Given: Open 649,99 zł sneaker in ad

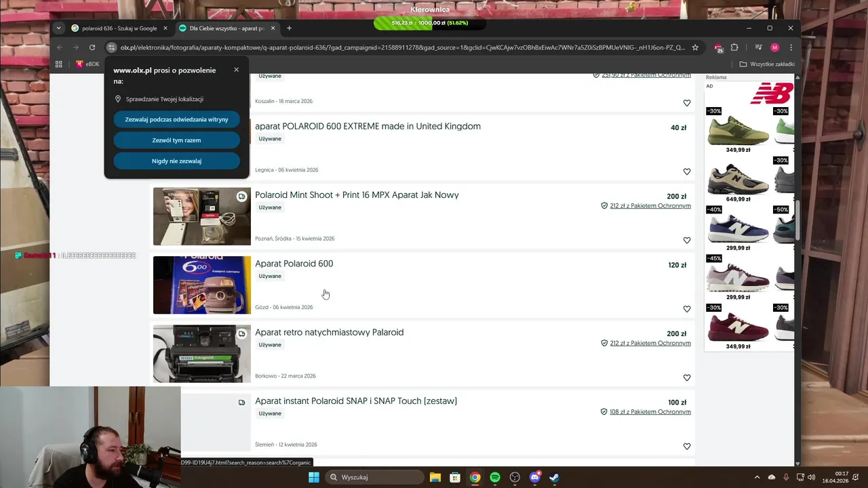Looking at the screenshot, I should [x=738, y=180].
